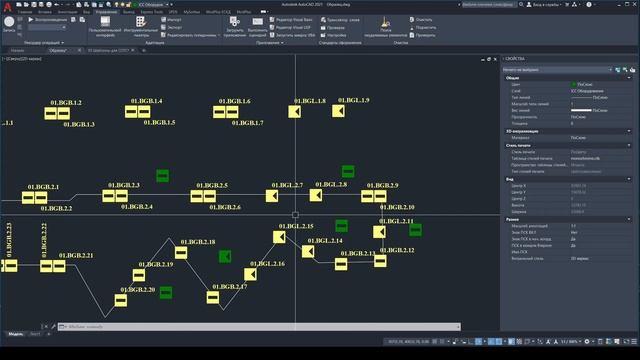Play the recorded macro with Воспроизведение
640x360 pixels.
48,19
